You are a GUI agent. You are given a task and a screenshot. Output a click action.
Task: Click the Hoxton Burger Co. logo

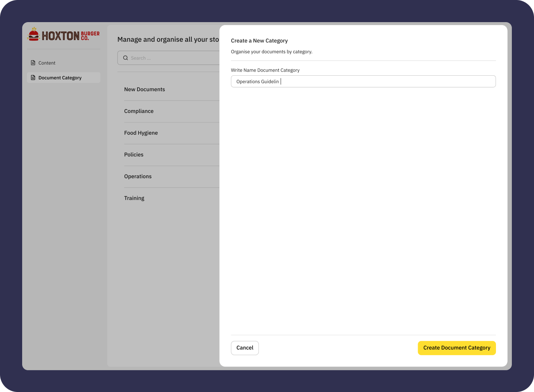pos(64,34)
